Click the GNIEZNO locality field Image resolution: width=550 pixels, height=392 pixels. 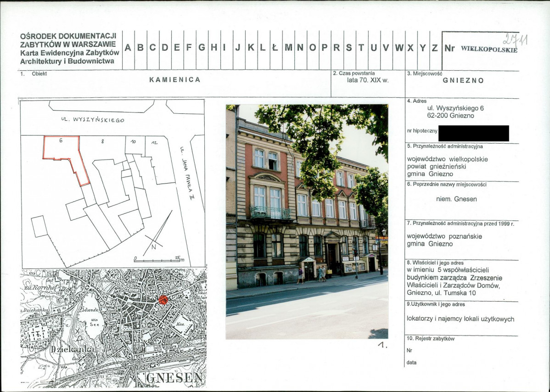[x=463, y=80]
